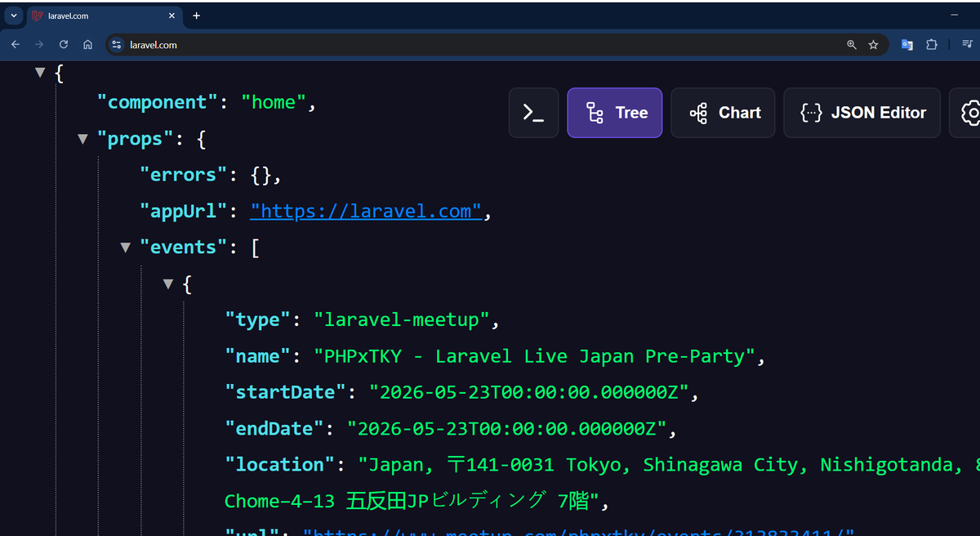This screenshot has height=536, width=980.
Task: Open the console terminal view button
Action: pos(533,113)
